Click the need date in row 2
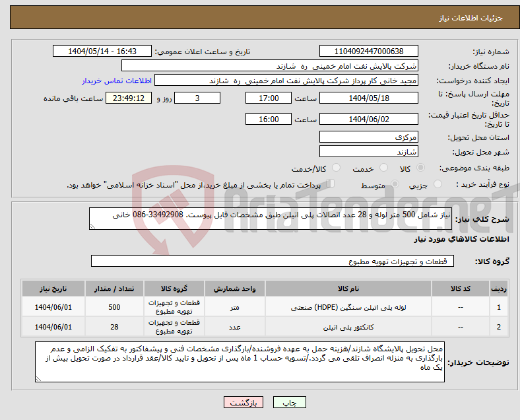Viewport: 520px width, 420px height. tap(53, 327)
